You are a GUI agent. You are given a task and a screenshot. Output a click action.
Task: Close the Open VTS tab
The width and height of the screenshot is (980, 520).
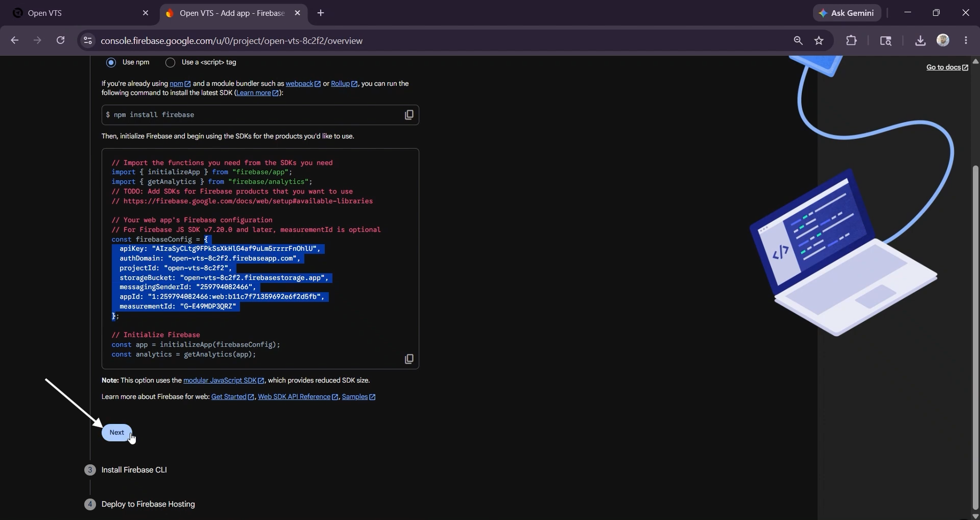146,13
